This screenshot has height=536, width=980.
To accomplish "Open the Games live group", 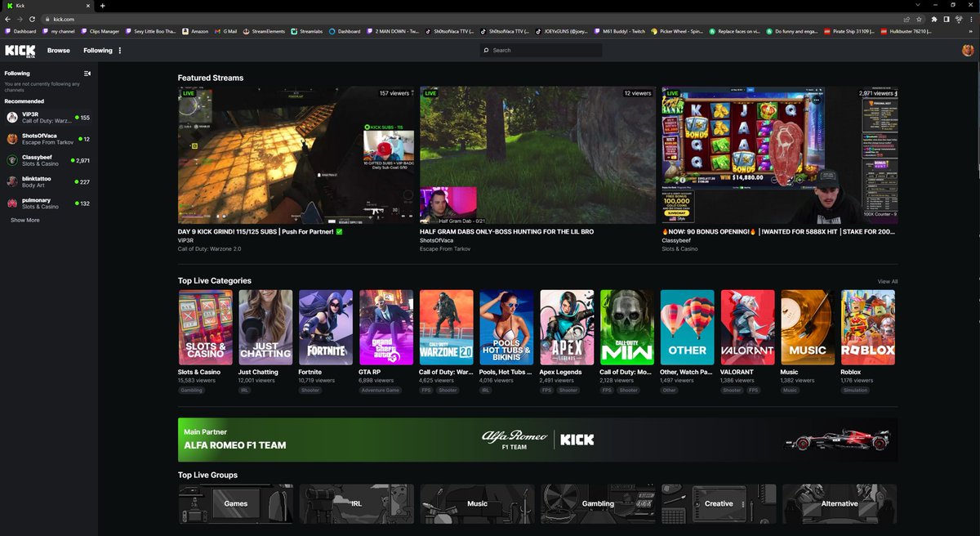I will (x=235, y=504).
